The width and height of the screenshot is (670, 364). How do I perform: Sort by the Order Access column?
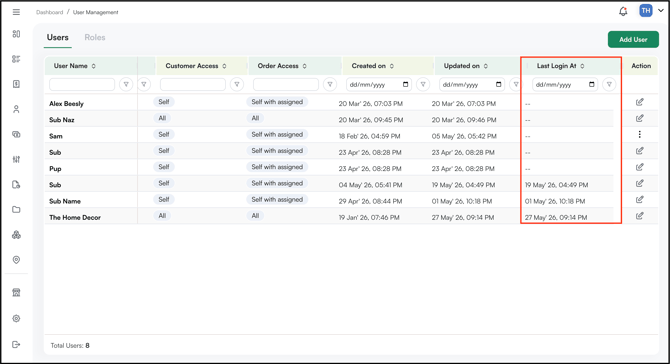click(x=305, y=66)
